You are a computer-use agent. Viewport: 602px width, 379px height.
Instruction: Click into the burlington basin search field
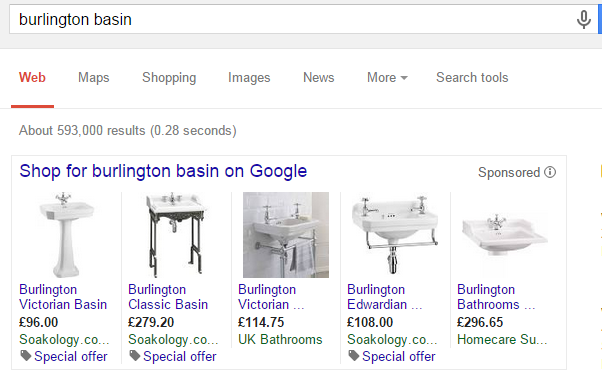[x=292, y=20]
